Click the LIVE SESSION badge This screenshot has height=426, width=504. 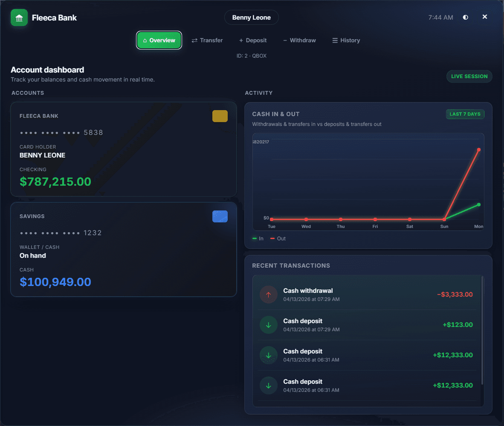(x=469, y=76)
